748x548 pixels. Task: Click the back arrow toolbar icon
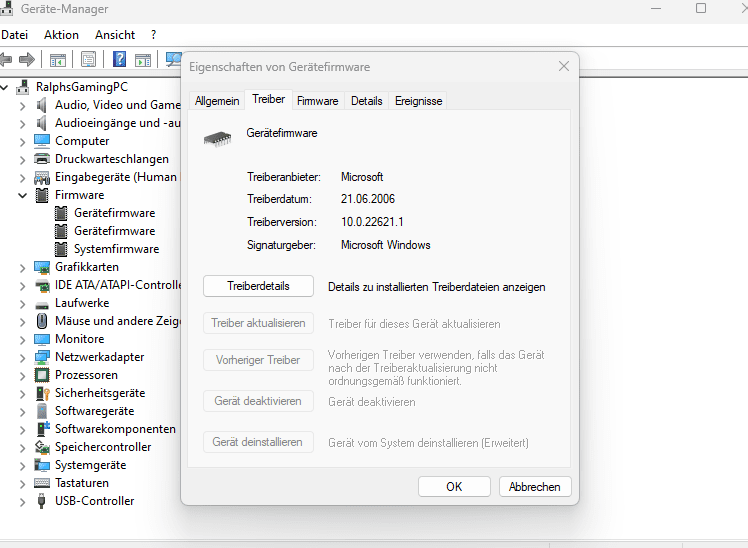[6, 60]
